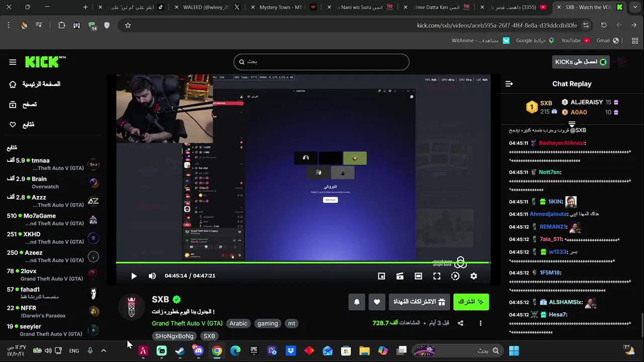Open tmnaa channel in following list
The height and width of the screenshot is (362, 644).
(x=52, y=164)
